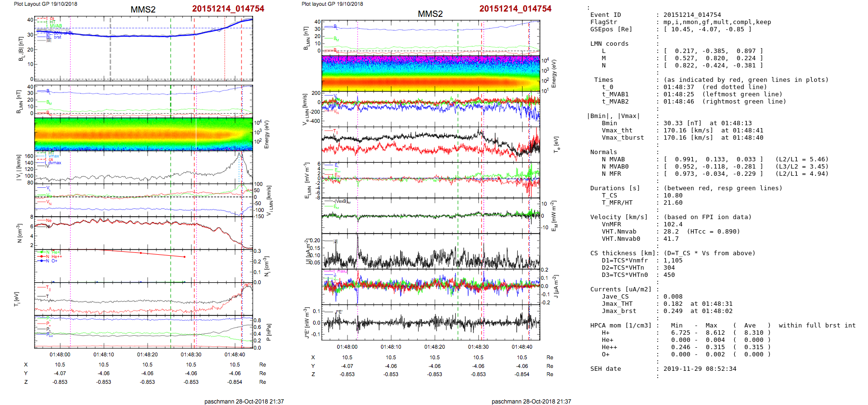The width and height of the screenshot is (868, 405).
Task: Click the 'D2=TCS*VHTn' row label
Action: click(623, 268)
